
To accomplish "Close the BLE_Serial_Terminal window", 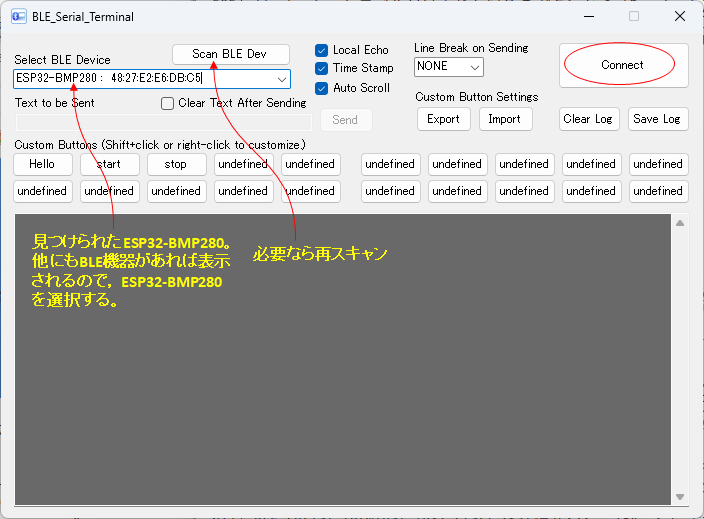I will [680, 17].
